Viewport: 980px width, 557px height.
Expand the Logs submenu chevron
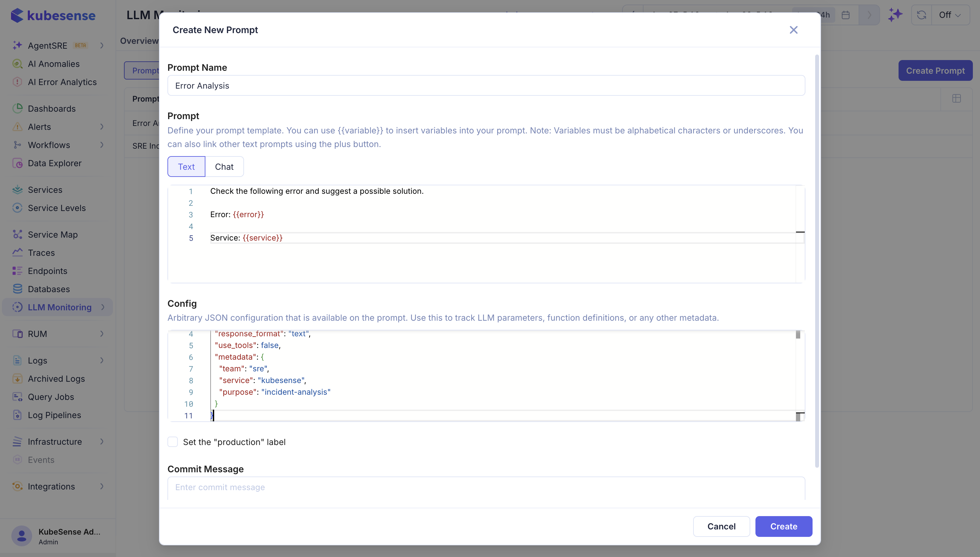(102, 360)
